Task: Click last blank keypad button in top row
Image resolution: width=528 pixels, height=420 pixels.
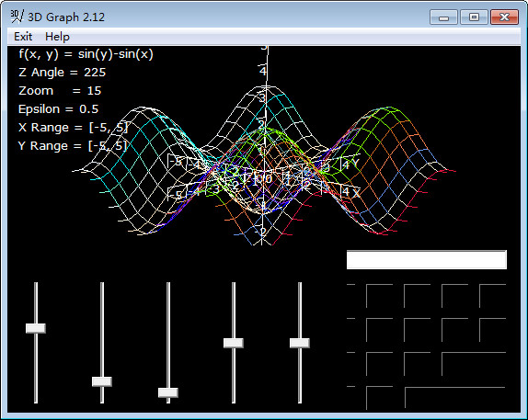Action: [x=493, y=296]
